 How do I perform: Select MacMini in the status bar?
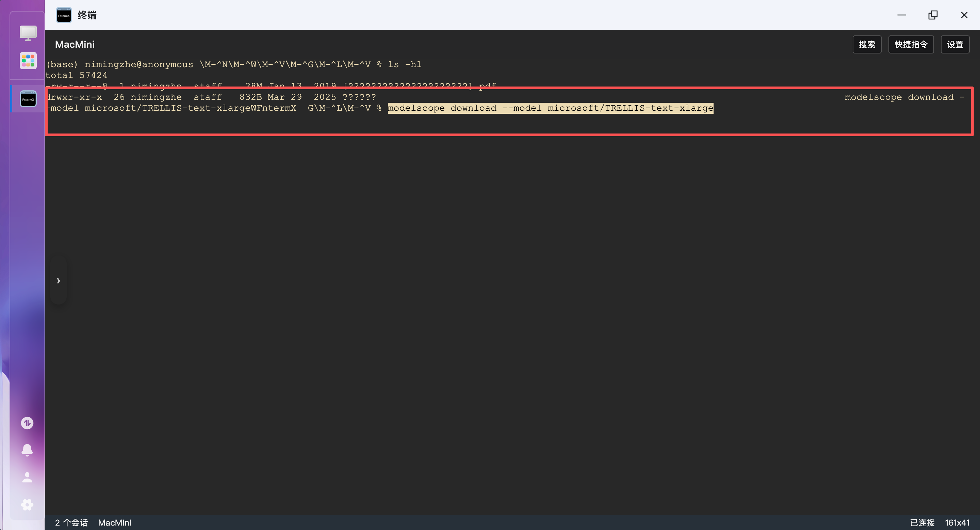pyautogui.click(x=115, y=523)
